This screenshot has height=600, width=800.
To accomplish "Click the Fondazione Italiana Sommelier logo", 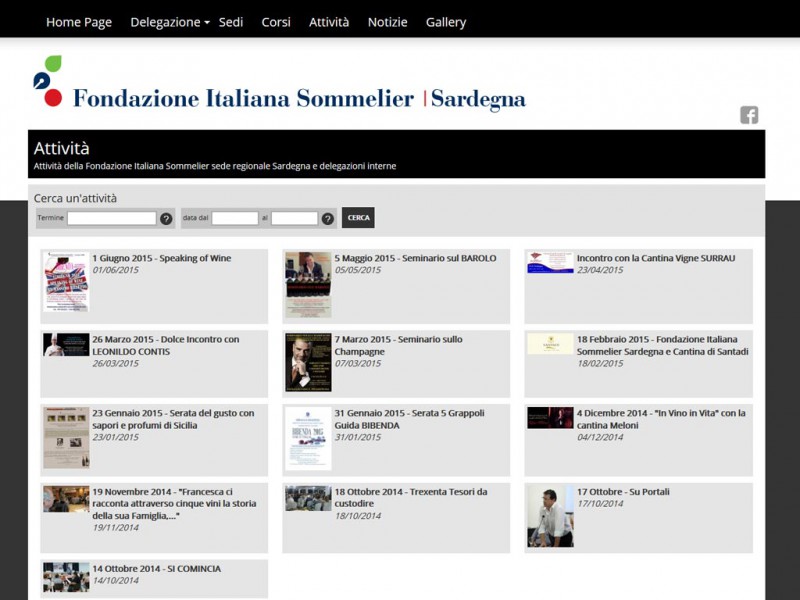I will click(x=279, y=85).
